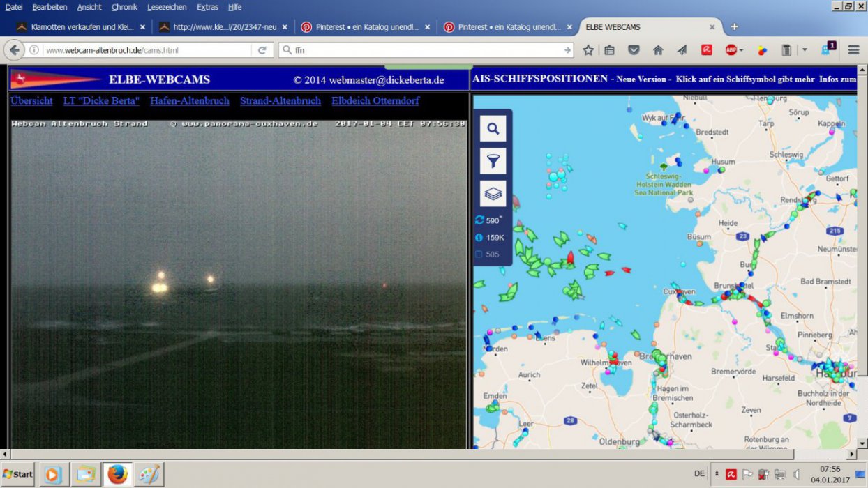
Task: Open the map layers panel
Action: (493, 194)
